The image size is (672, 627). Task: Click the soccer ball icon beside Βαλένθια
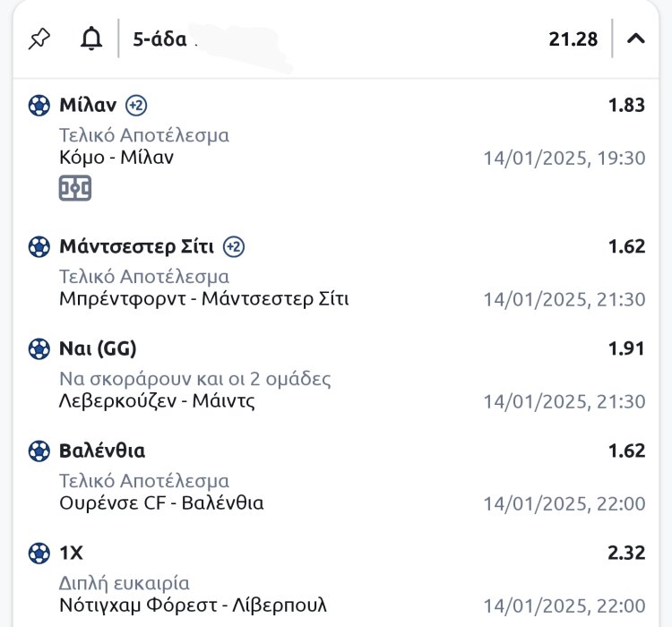click(x=39, y=451)
